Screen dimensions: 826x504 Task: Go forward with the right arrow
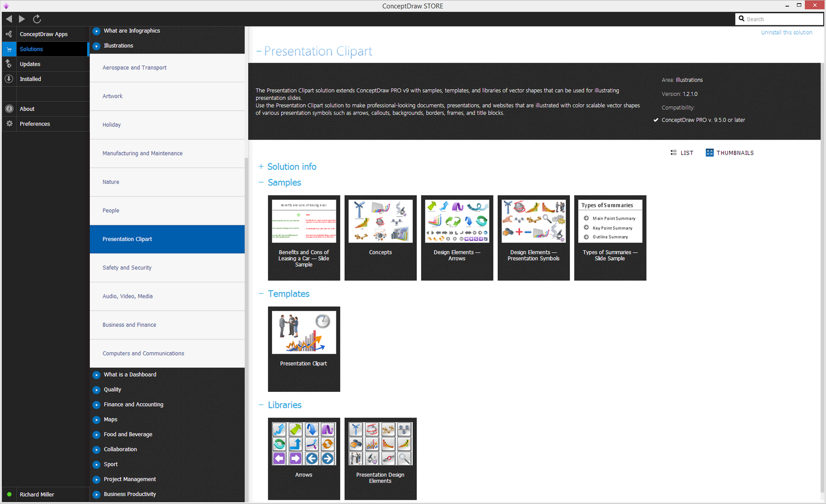pyautogui.click(x=22, y=19)
